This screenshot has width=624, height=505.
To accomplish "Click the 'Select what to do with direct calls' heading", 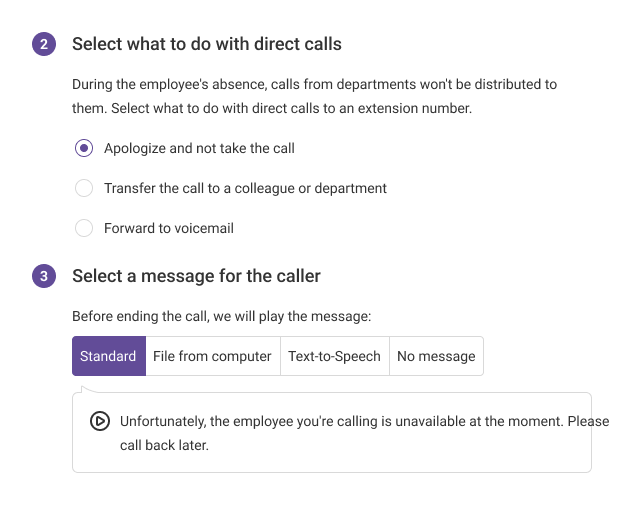I will (207, 44).
